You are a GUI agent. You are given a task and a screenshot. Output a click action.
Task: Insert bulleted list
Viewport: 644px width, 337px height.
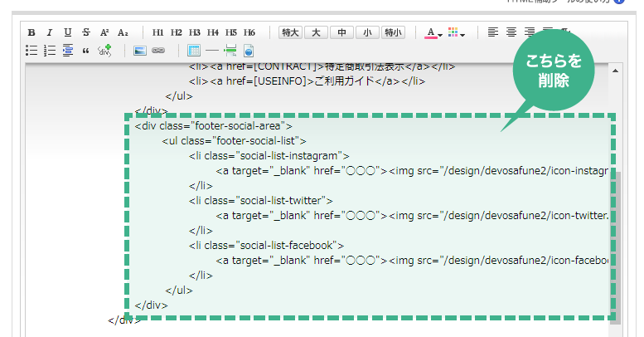pos(31,51)
